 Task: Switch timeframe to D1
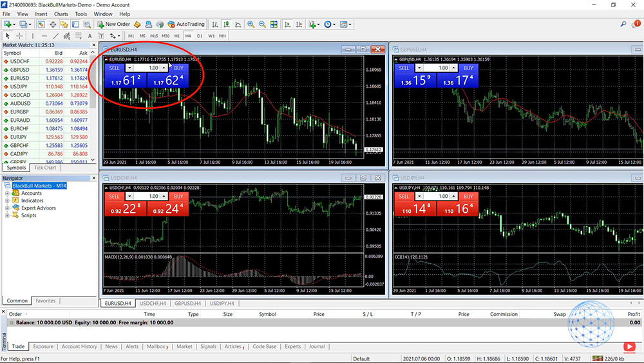point(200,35)
